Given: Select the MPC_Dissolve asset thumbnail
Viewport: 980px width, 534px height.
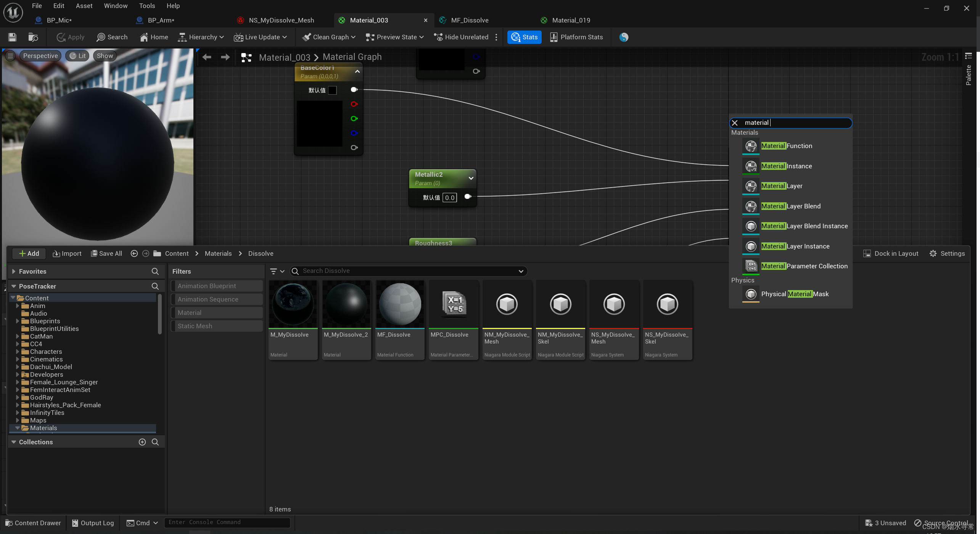Looking at the screenshot, I should click(x=453, y=304).
